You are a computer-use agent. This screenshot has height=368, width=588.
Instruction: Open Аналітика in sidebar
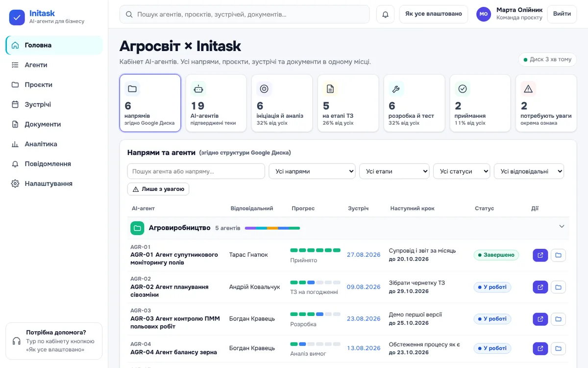54,144
